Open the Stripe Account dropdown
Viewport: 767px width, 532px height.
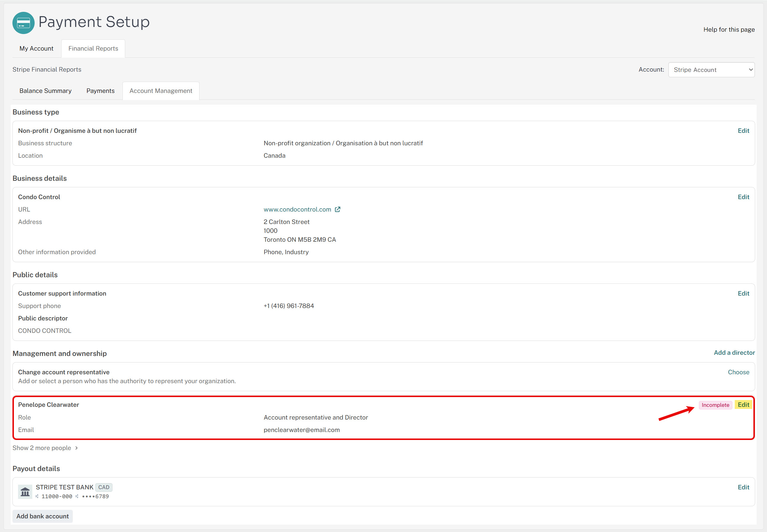pos(711,70)
